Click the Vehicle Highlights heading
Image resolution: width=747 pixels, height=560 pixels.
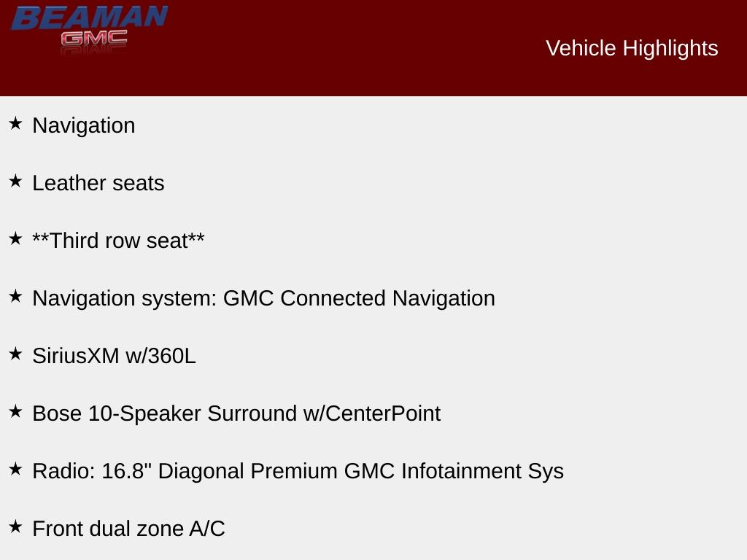pyautogui.click(x=632, y=48)
